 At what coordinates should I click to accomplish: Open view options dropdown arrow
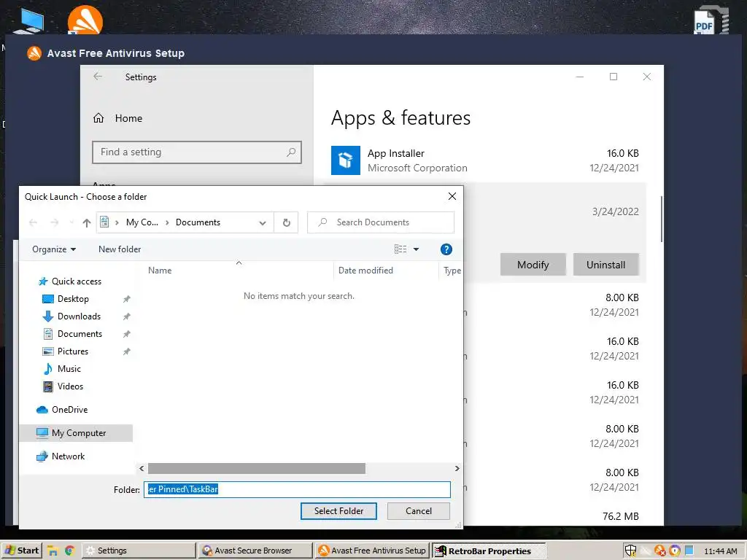click(416, 249)
